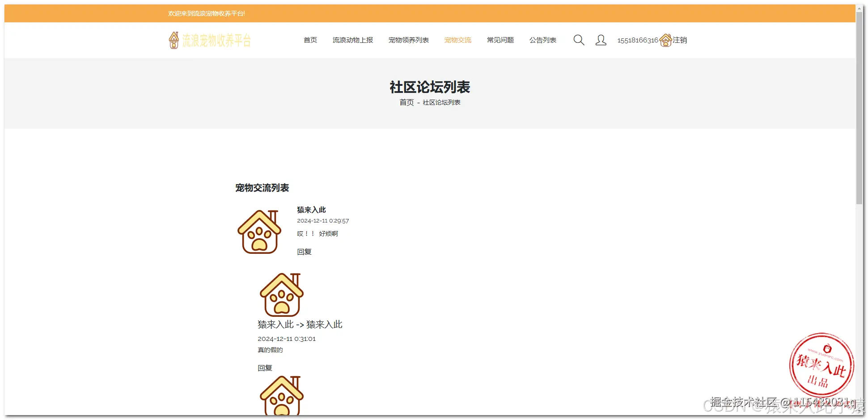Image resolution: width=868 pixels, height=420 pixels.
Task: Click the small avatar icon beside 注销
Action: point(666,40)
